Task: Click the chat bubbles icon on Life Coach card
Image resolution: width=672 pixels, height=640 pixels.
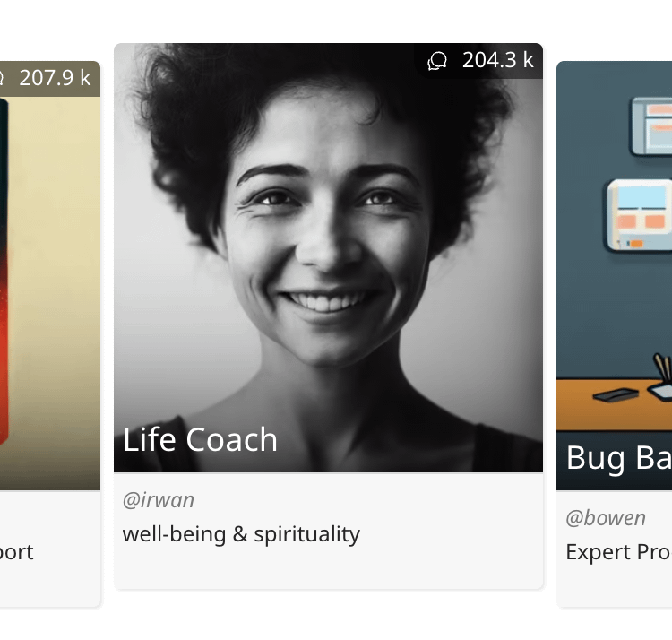Action: click(436, 60)
